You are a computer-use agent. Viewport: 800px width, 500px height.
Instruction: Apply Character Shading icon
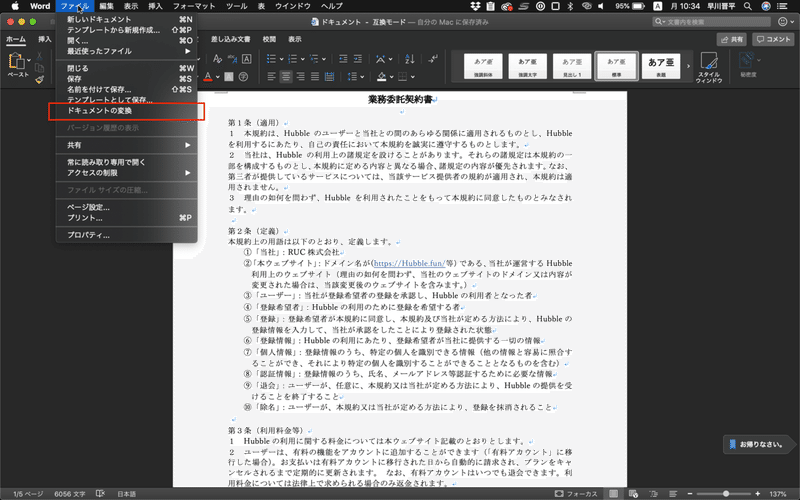(x=229, y=77)
